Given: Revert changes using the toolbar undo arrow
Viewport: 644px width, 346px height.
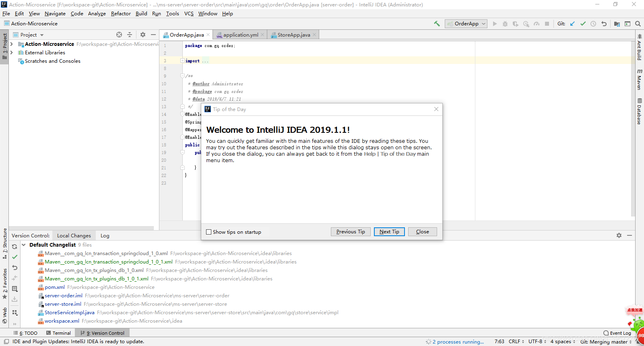Looking at the screenshot, I should click(x=604, y=24).
